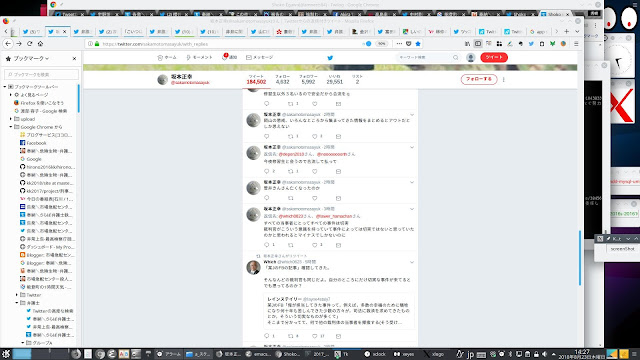Click the red ツイート button
640x360 pixels.
click(x=494, y=58)
